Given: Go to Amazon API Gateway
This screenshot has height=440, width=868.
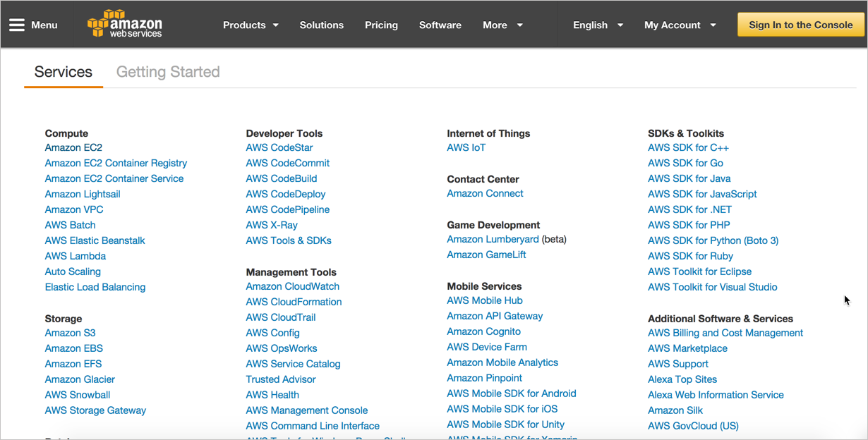Looking at the screenshot, I should [495, 316].
